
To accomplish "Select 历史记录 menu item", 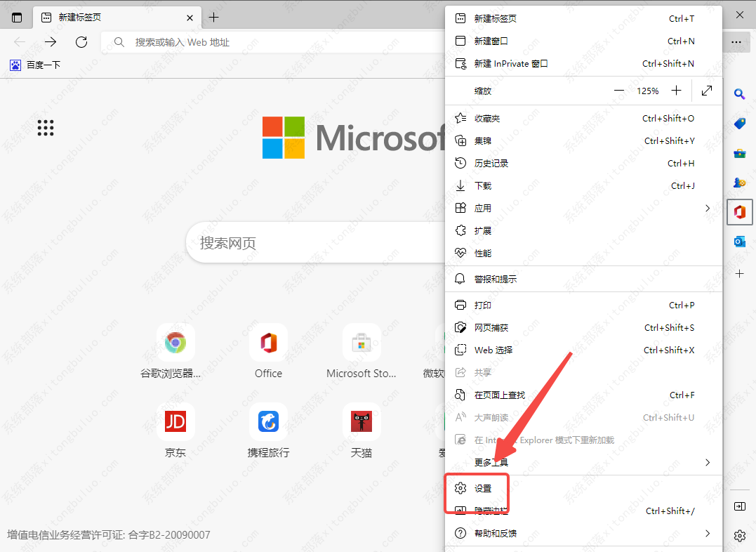I will [491, 163].
